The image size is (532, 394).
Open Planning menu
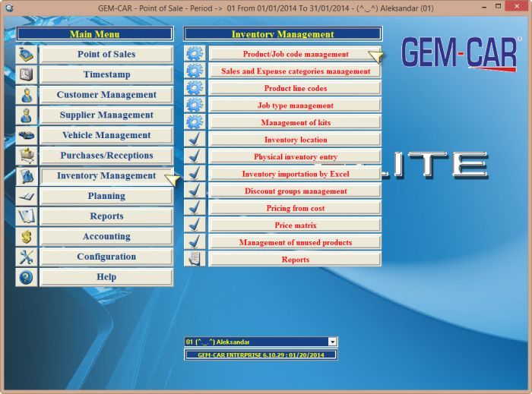pos(106,196)
